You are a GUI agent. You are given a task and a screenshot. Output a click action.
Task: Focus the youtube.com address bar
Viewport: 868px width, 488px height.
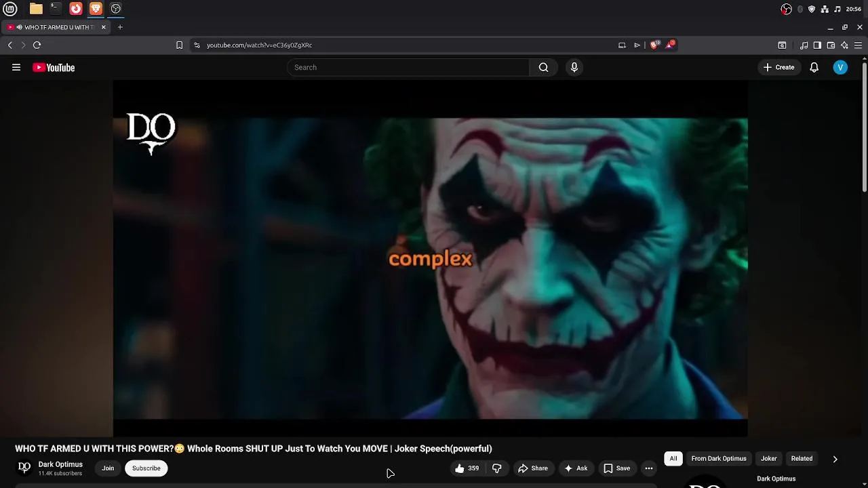tap(407, 45)
